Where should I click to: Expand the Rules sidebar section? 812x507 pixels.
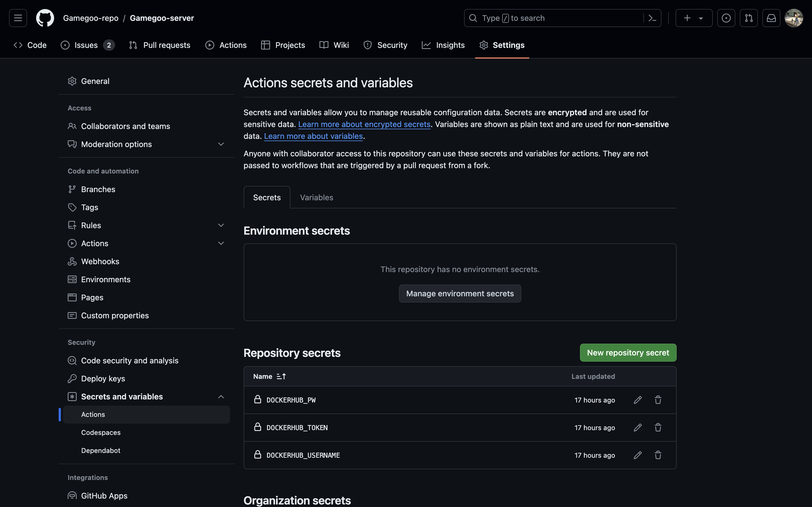point(221,225)
